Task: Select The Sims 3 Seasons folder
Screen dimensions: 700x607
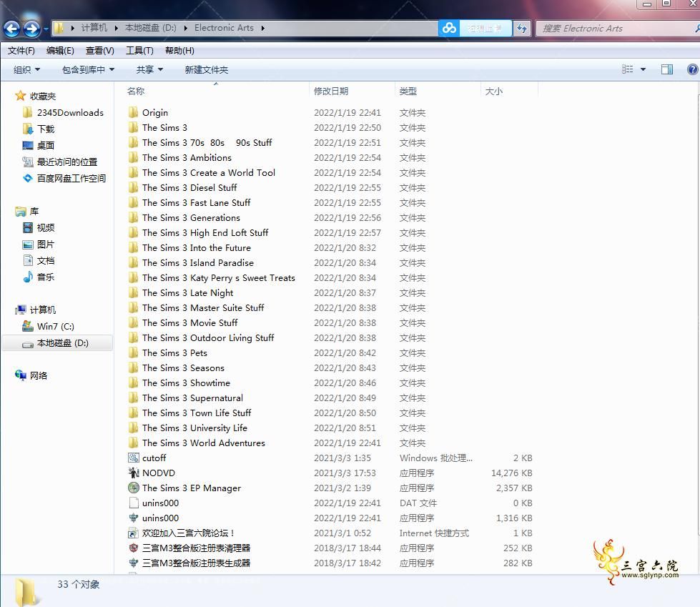Action: coord(183,368)
